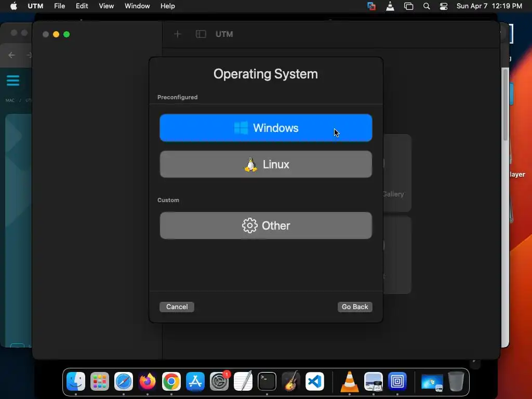The height and width of the screenshot is (399, 532).
Task: Open the UTM application menu
Action: 35,6
